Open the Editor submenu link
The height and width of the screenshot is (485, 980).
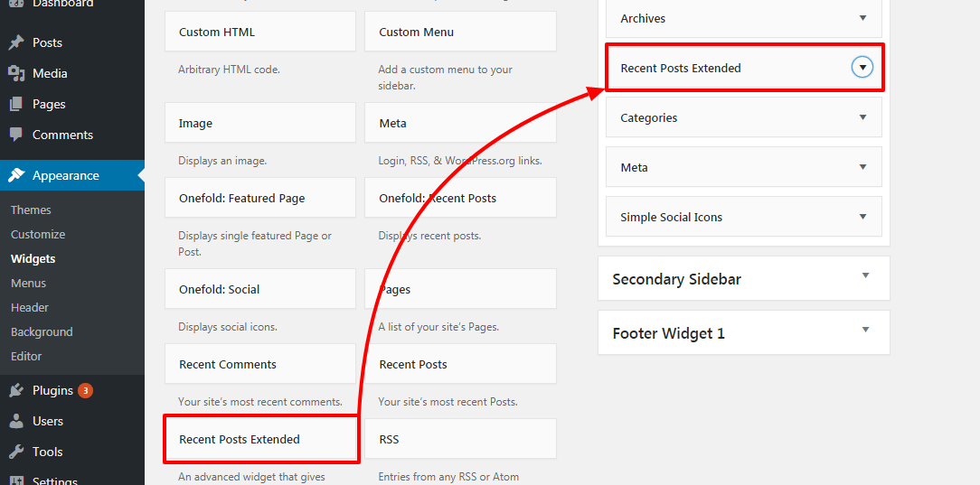tap(26, 357)
